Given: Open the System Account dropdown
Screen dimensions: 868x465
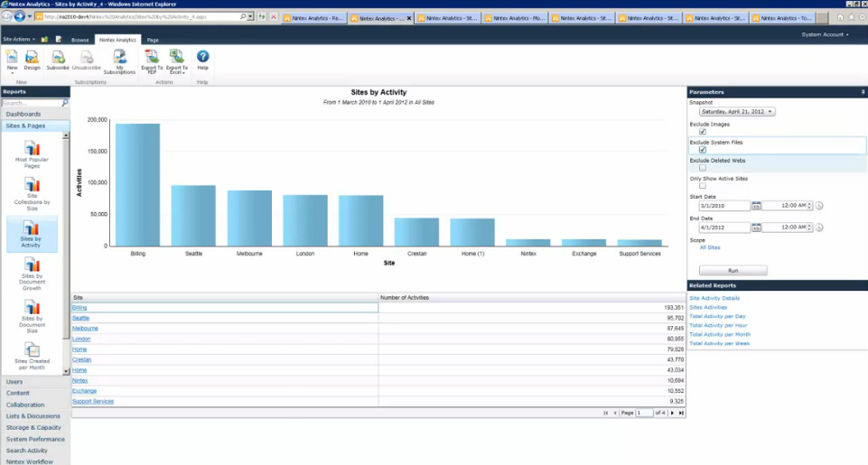Looking at the screenshot, I should coord(825,35).
